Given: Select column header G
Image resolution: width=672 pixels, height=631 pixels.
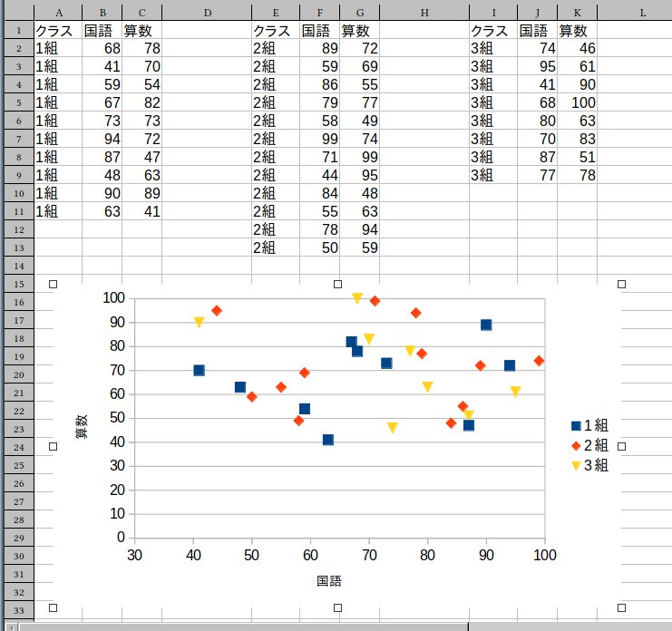Looking at the screenshot, I should [x=360, y=13].
